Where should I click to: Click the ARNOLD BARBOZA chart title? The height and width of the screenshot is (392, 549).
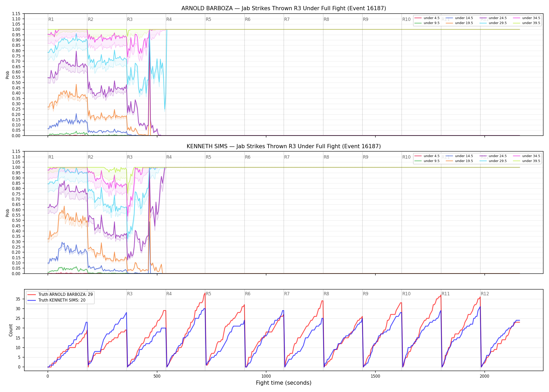[284, 8]
